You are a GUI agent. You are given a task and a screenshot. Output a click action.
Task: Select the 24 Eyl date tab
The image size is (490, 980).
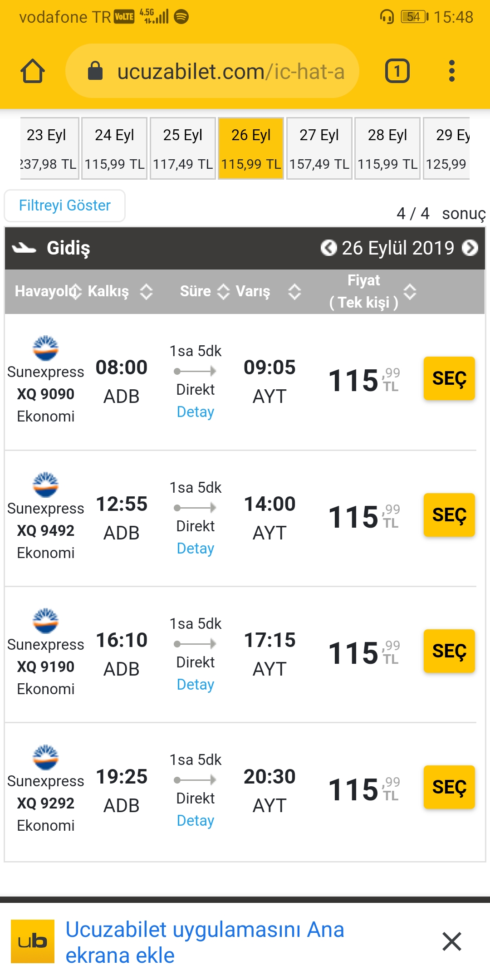(114, 148)
